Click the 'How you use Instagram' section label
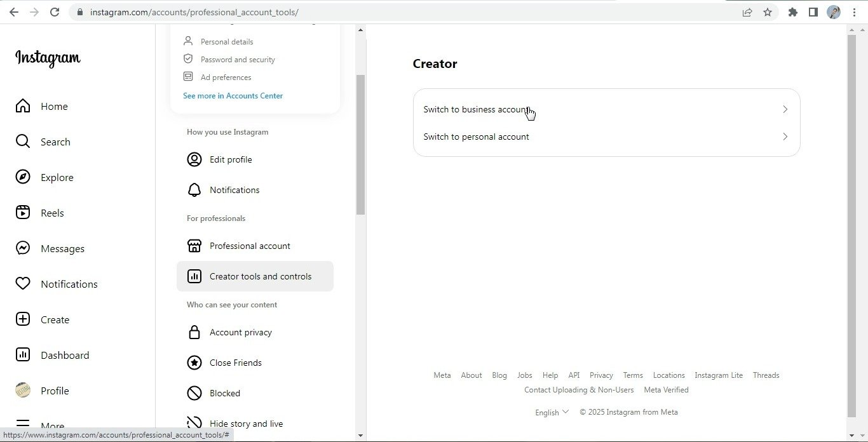The image size is (868, 442). click(227, 132)
